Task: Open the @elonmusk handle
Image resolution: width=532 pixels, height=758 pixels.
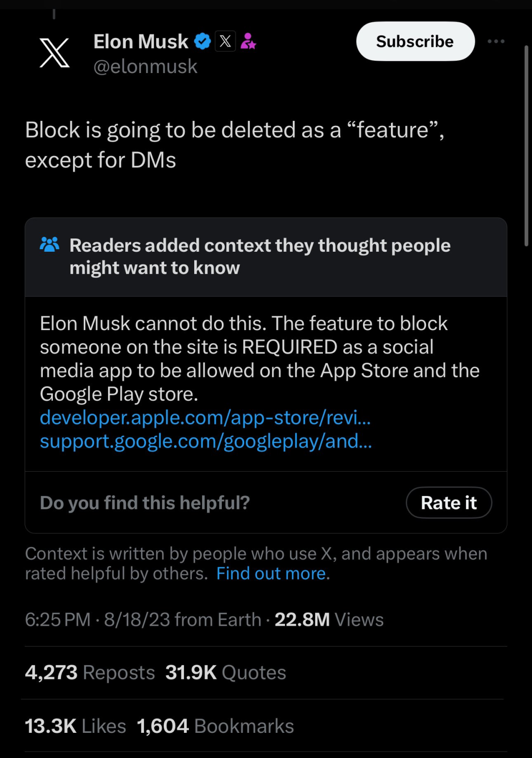Action: (145, 66)
